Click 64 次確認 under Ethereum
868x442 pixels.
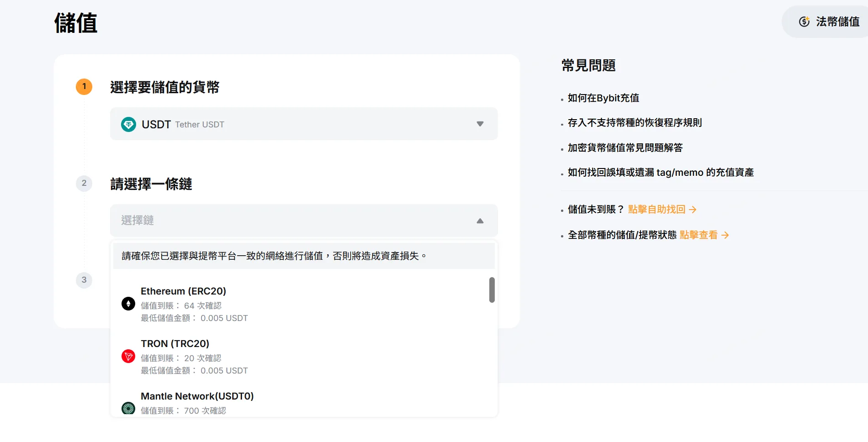(202, 305)
